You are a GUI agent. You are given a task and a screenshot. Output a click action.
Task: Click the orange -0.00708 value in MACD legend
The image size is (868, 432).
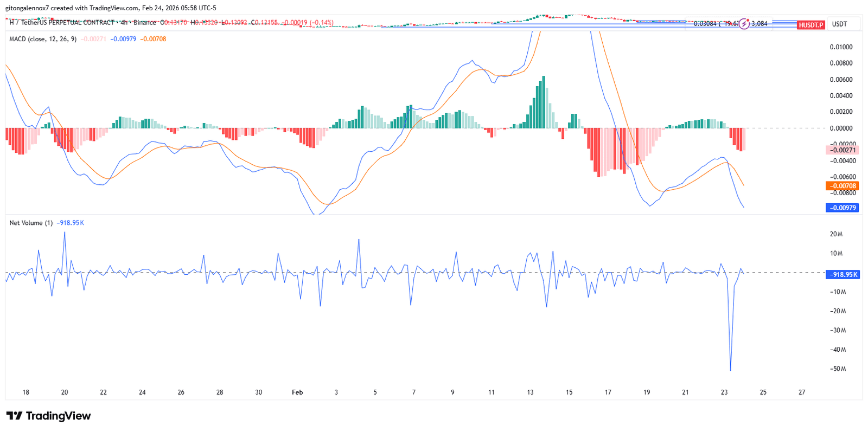pyautogui.click(x=153, y=39)
